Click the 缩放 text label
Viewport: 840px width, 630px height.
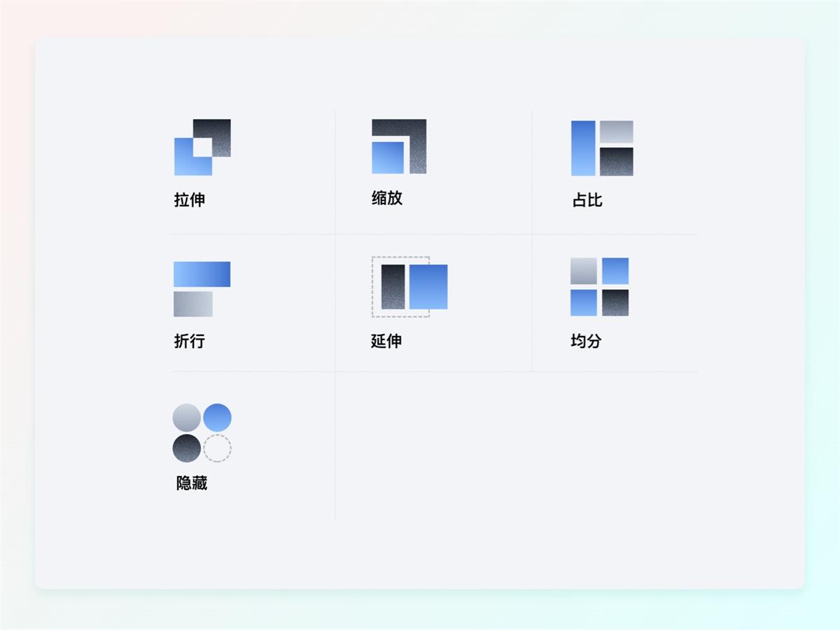tap(387, 198)
